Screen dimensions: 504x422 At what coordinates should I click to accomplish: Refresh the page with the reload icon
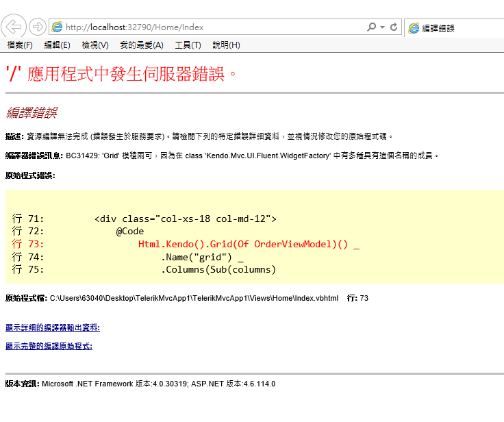coord(394,27)
